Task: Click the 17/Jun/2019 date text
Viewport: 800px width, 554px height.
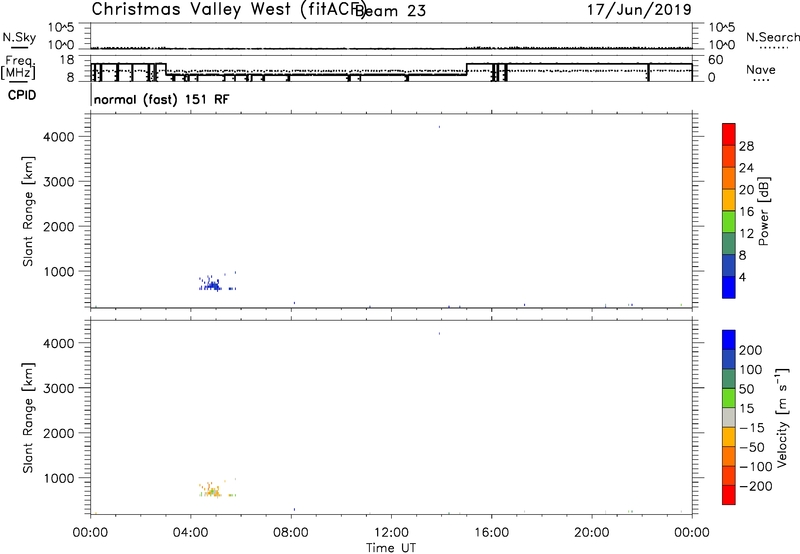Action: (x=639, y=9)
